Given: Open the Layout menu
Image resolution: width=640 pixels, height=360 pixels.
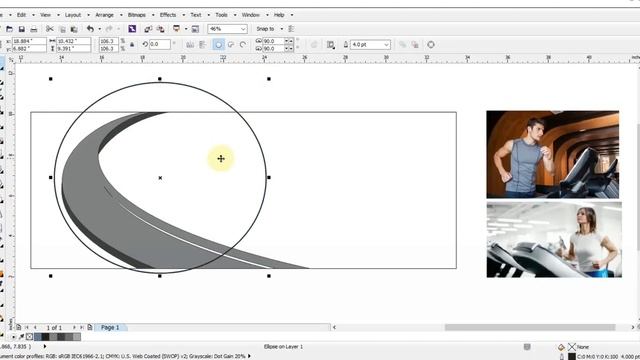Looking at the screenshot, I should (73, 15).
